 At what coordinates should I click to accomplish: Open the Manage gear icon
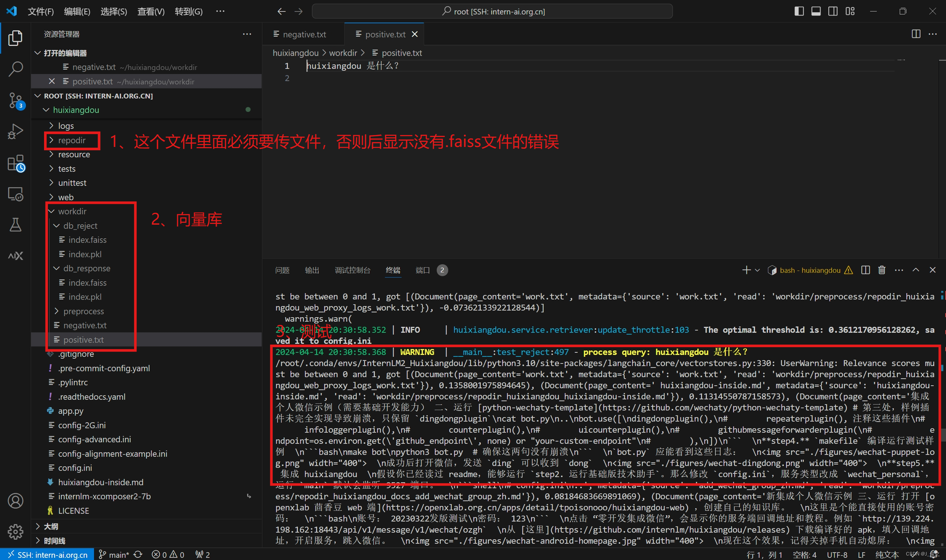pos(15,532)
